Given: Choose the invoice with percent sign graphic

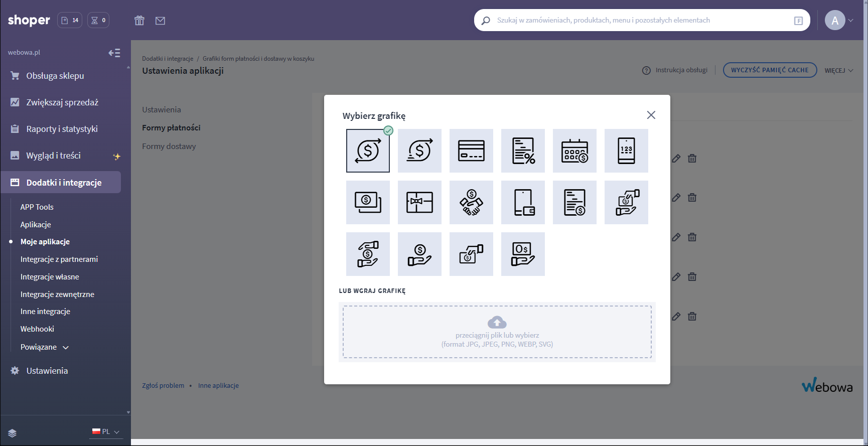Looking at the screenshot, I should [523, 151].
